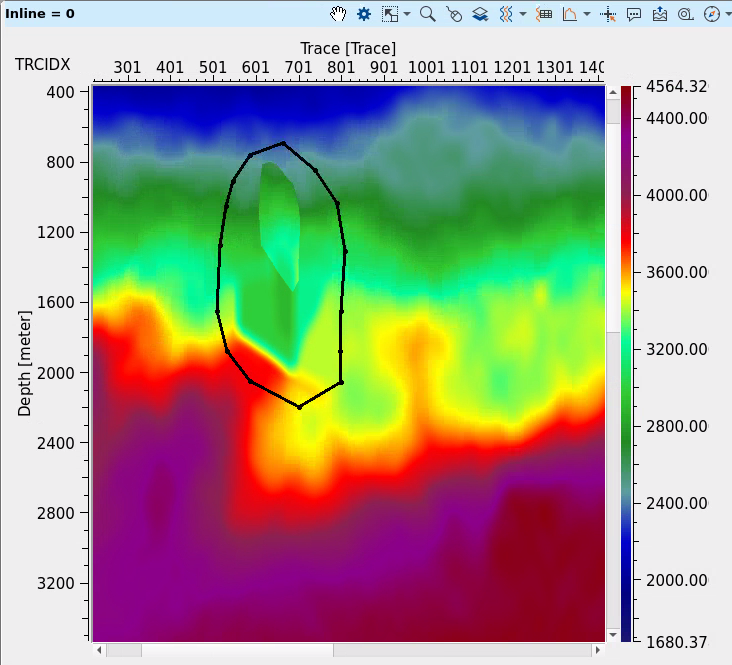This screenshot has width=732, height=665.
Task: Open the orange-bracketed grid table icon
Action: [x=545, y=14]
